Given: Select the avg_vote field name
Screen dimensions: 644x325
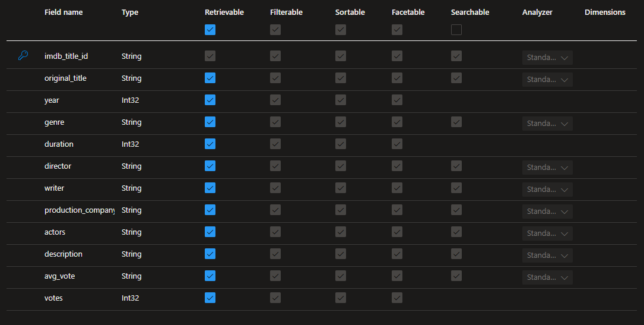Looking at the screenshot, I should tap(59, 276).
